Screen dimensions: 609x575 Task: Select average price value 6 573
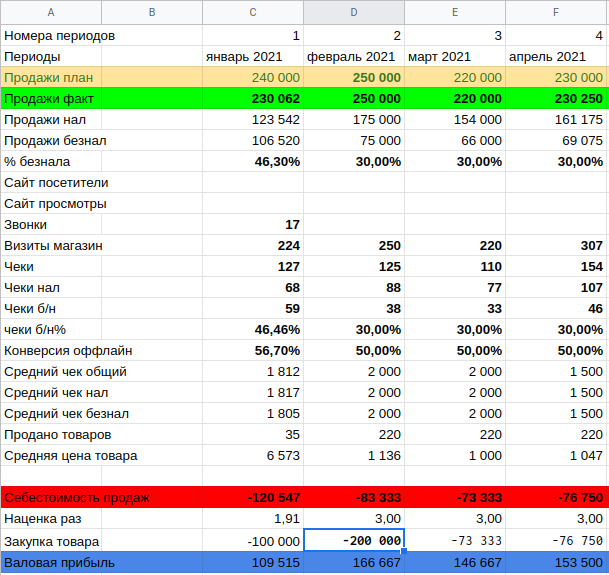253,455
